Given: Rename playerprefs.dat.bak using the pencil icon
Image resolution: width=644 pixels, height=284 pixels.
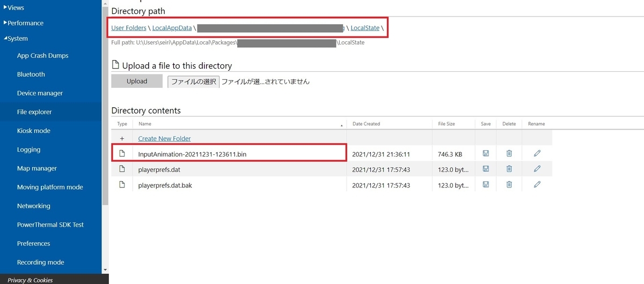Looking at the screenshot, I should (537, 184).
